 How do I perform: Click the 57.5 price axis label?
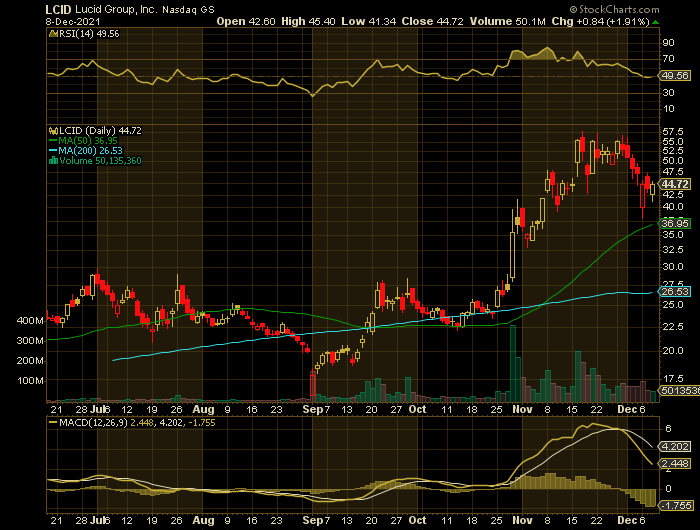point(673,131)
